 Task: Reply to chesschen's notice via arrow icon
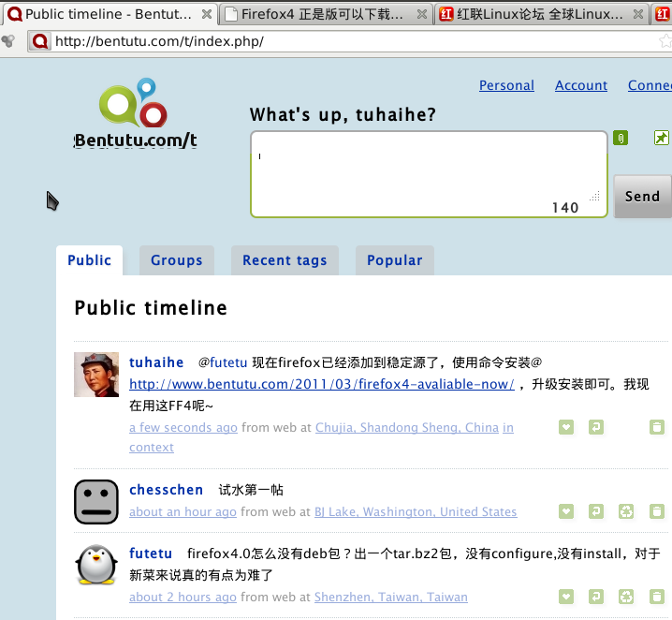click(x=596, y=511)
